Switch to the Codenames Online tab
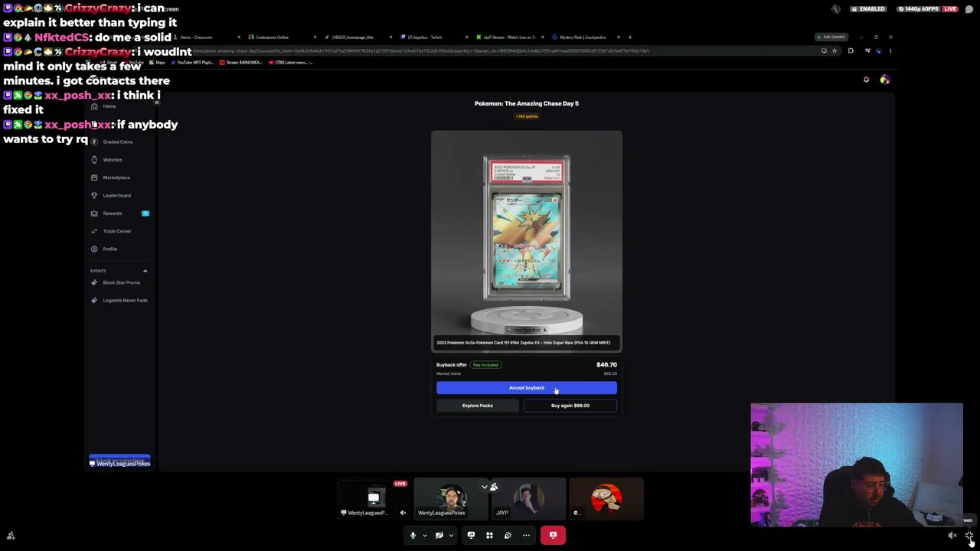The height and width of the screenshot is (551, 980). pos(283,37)
